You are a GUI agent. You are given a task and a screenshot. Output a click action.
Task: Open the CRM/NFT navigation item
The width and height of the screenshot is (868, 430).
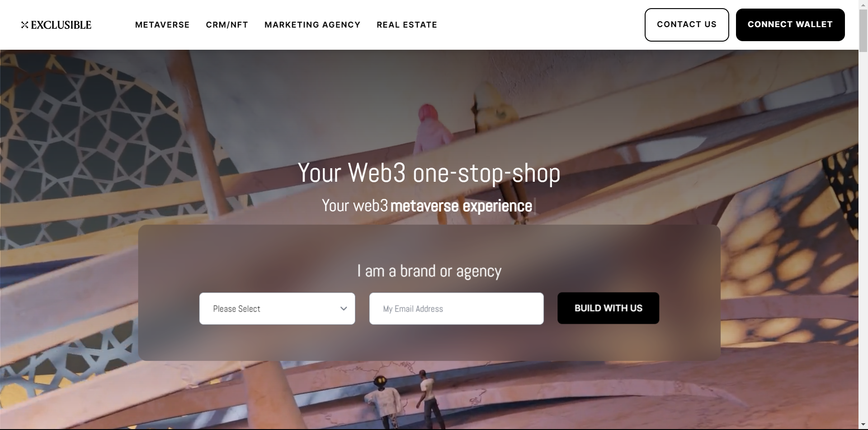[x=227, y=25]
